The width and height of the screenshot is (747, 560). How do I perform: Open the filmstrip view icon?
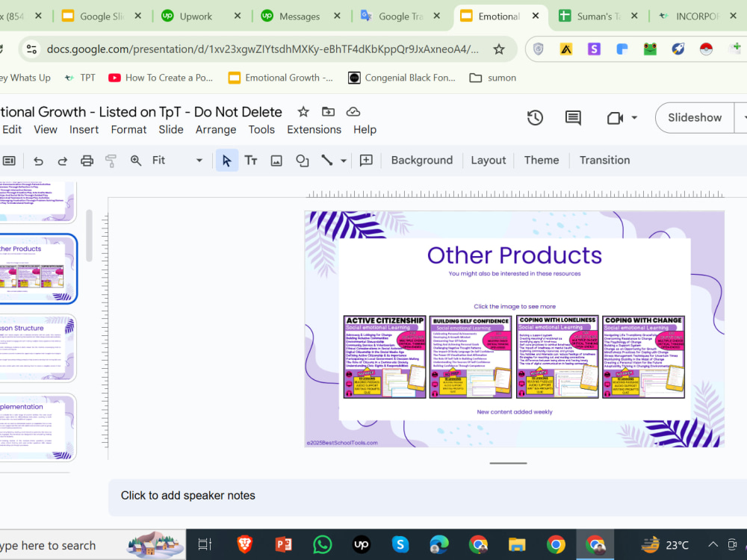[x=8, y=161]
